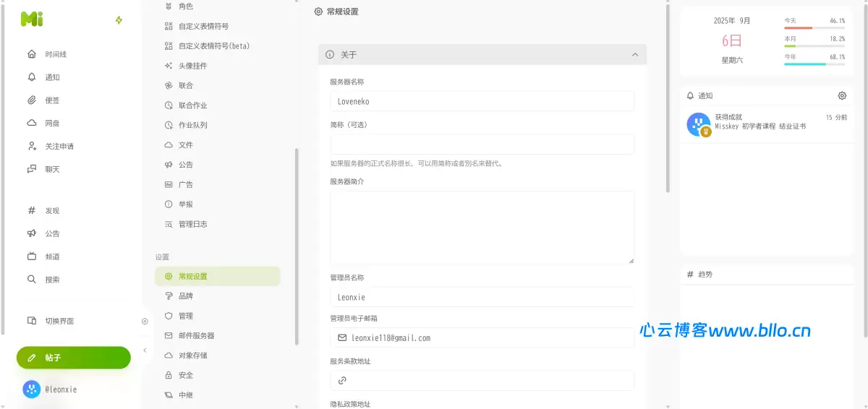Click into the 服务器简介 text area
The height and width of the screenshot is (409, 868).
482,227
